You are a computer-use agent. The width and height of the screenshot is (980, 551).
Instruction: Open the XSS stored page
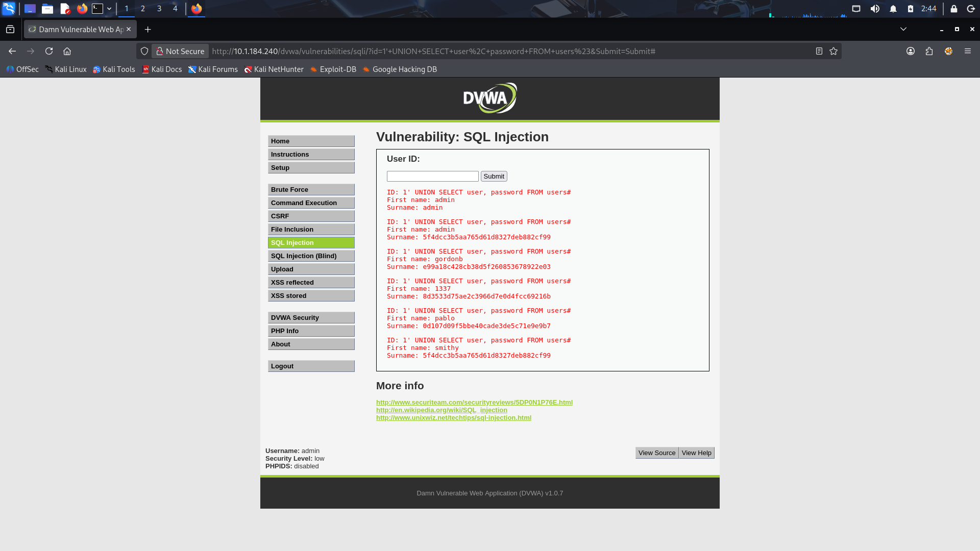tap(311, 296)
